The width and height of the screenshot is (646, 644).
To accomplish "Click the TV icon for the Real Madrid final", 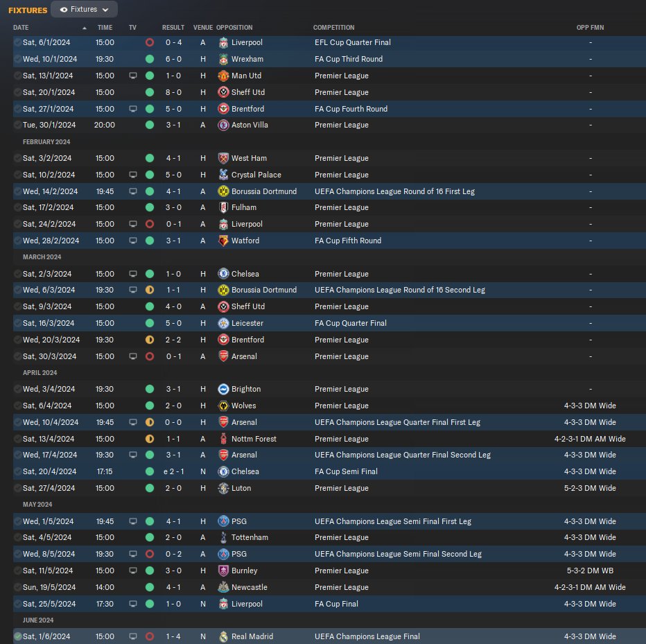I will coord(132,636).
